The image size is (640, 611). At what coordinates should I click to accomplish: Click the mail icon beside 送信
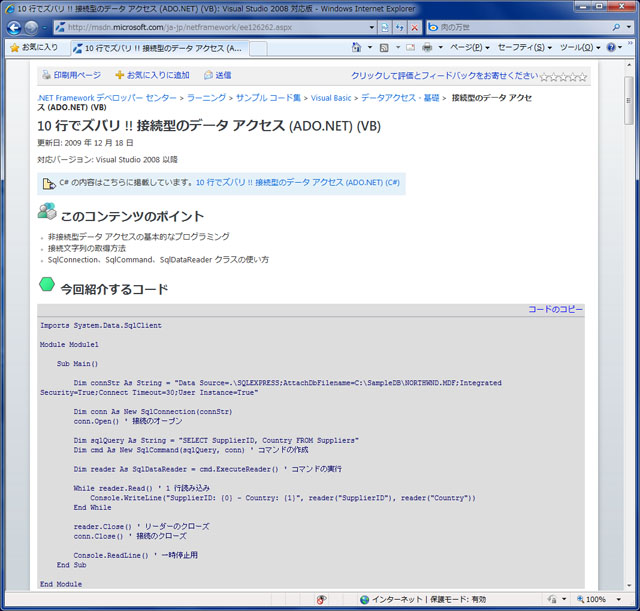click(x=208, y=75)
